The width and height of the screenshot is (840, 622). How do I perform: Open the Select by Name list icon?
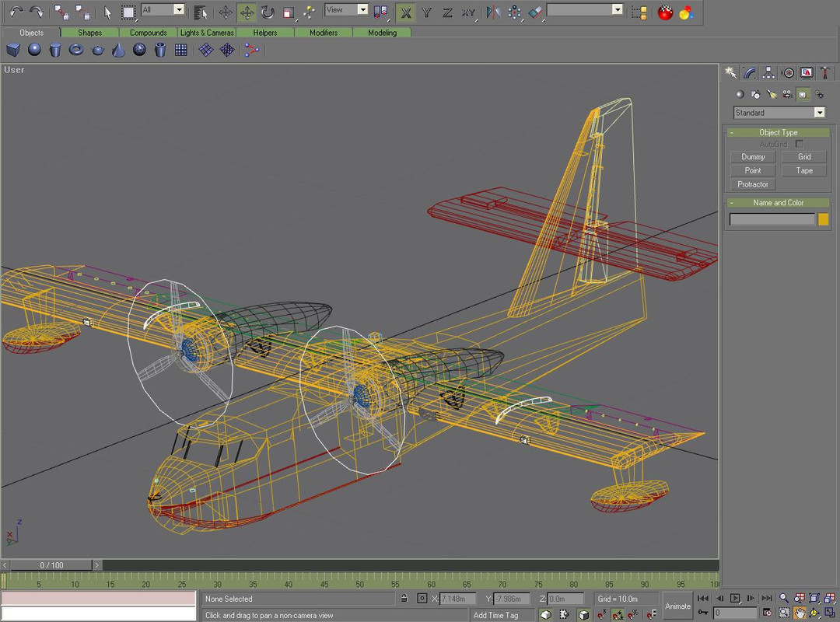pyautogui.click(x=201, y=12)
